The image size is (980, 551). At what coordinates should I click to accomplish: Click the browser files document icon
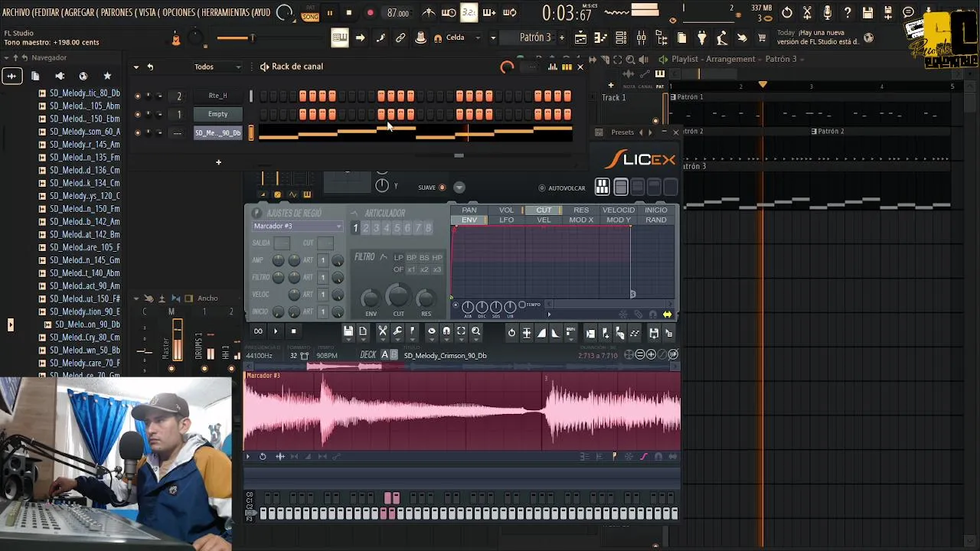[x=35, y=76]
